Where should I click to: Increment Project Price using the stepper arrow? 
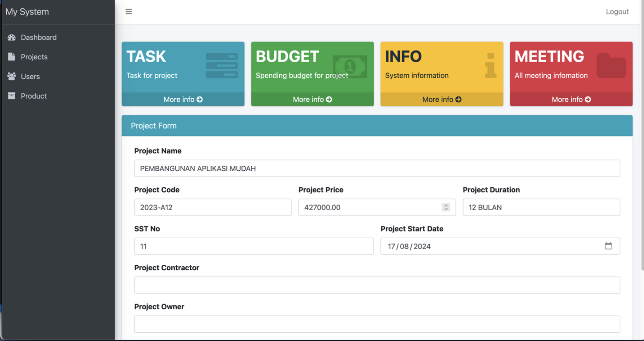[446, 205]
